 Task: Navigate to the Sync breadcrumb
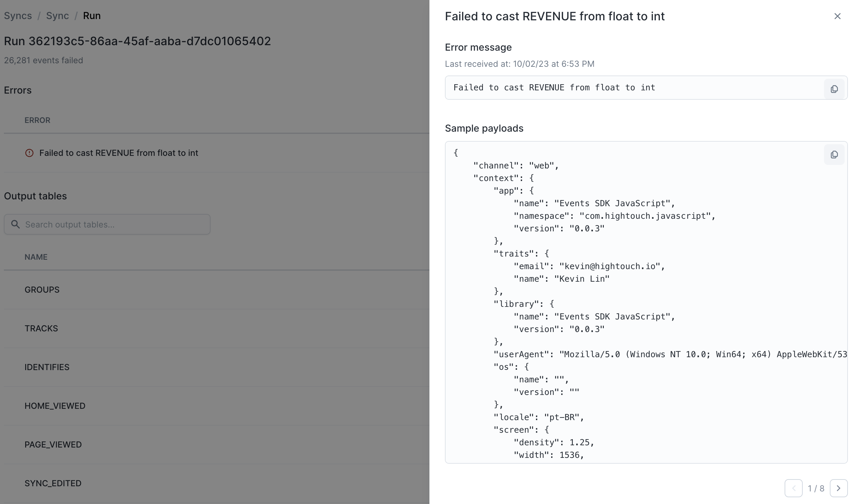tap(57, 16)
